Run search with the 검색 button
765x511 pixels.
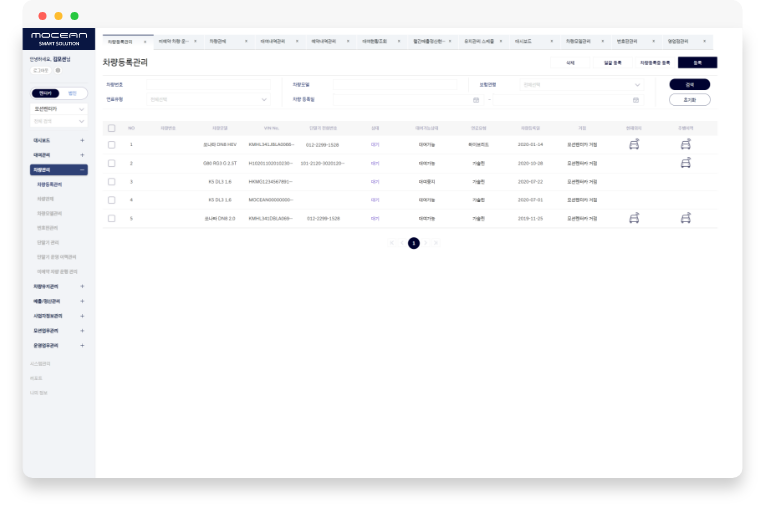pyautogui.click(x=690, y=84)
